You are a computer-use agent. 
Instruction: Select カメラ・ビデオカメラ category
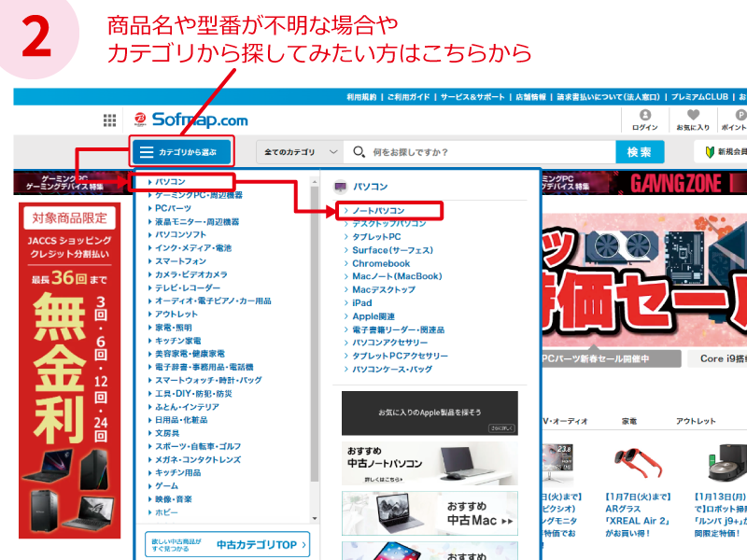pyautogui.click(x=191, y=274)
